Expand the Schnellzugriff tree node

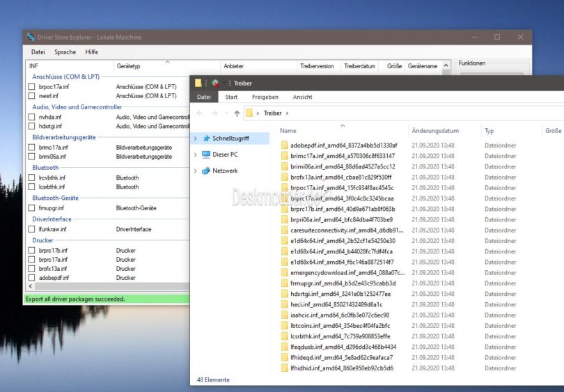coord(195,139)
